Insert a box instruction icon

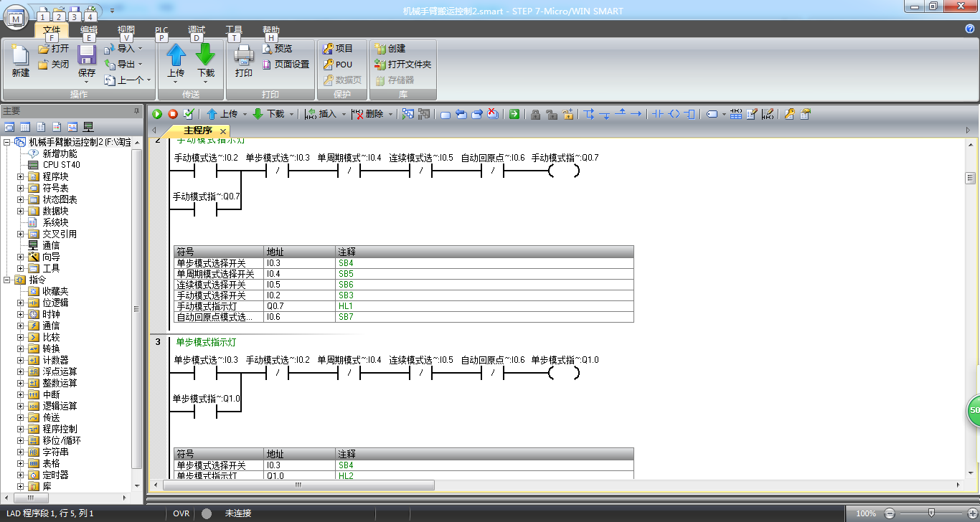689,114
